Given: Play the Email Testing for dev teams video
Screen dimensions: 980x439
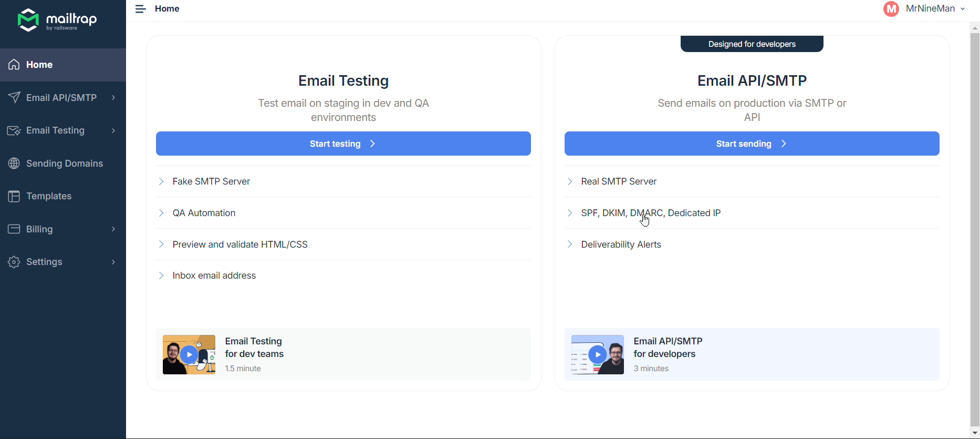Looking at the screenshot, I should point(189,355).
